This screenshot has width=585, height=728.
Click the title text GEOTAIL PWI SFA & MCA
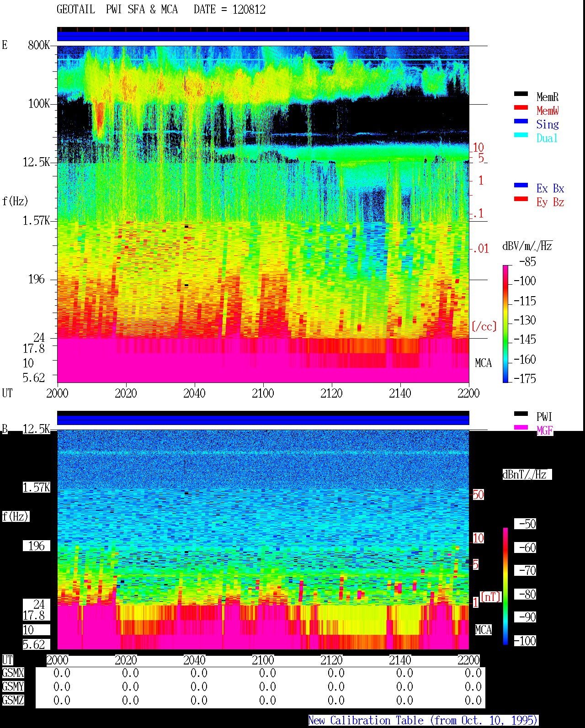117,9
